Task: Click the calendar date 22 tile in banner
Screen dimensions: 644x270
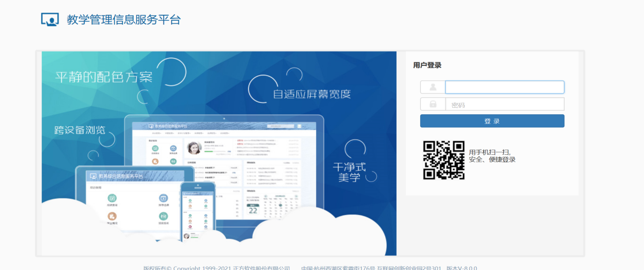Action: [x=253, y=210]
